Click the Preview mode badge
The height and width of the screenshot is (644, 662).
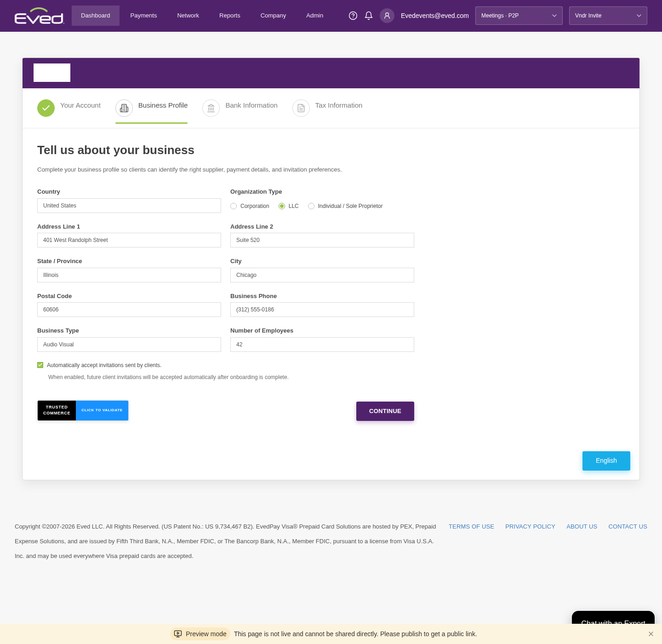pyautogui.click(x=200, y=634)
